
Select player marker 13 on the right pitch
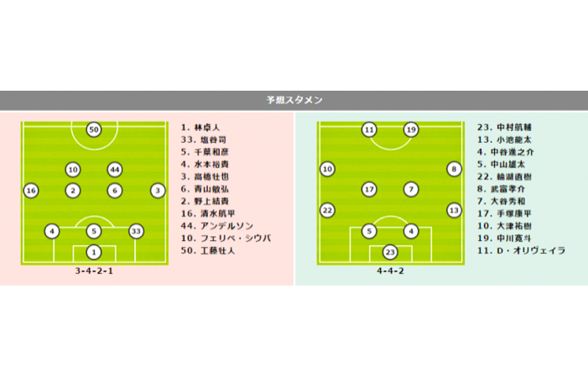click(454, 210)
